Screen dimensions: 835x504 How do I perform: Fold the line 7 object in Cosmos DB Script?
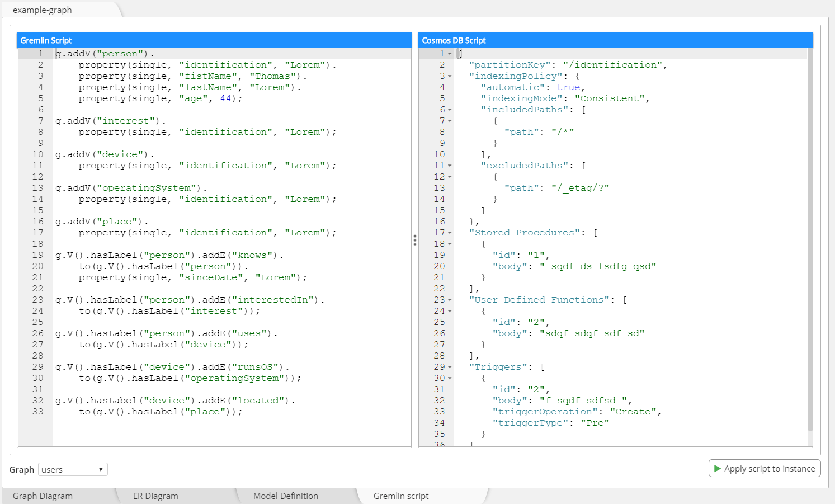[450, 121]
